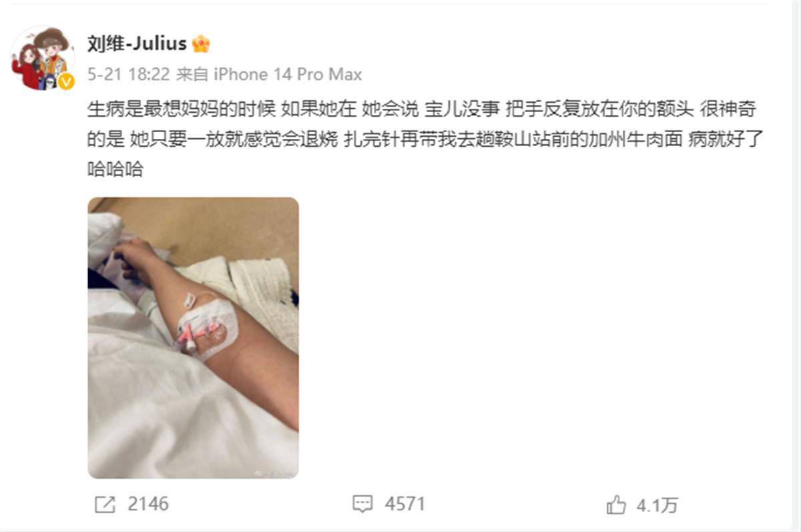
Task: Click the first line starting 生病是最想妈妈
Action: (422, 108)
